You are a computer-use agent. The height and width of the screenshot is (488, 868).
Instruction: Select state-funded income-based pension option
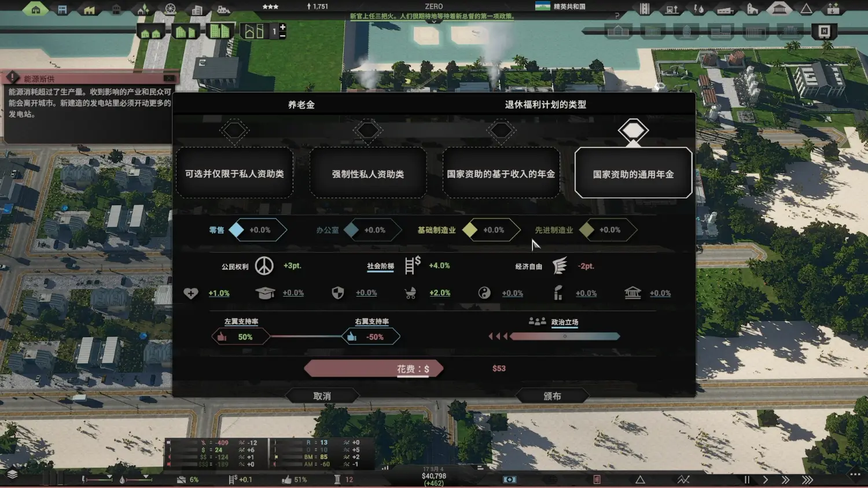tap(501, 173)
